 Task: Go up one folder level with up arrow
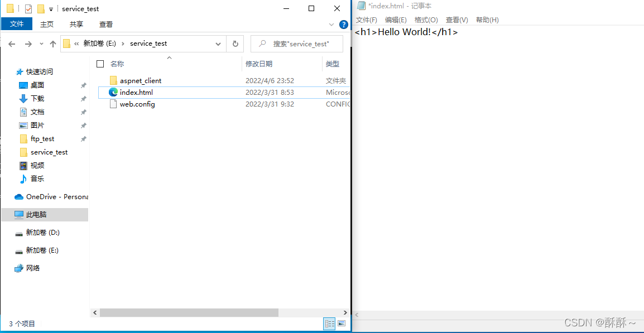click(x=52, y=44)
